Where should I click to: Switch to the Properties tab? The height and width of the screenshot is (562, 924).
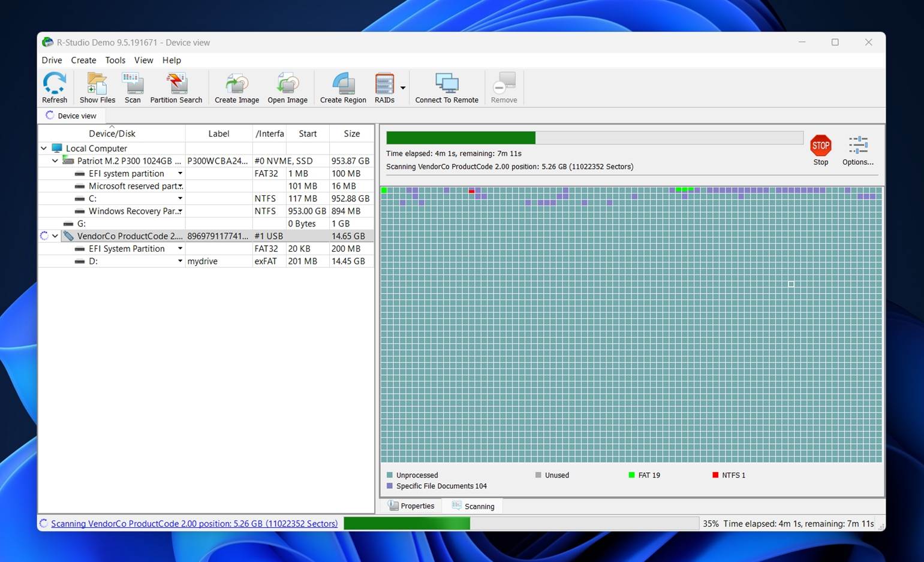411,506
